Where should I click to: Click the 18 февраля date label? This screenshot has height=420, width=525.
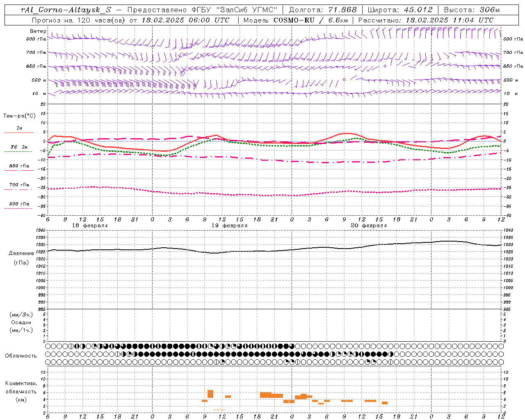(x=90, y=226)
